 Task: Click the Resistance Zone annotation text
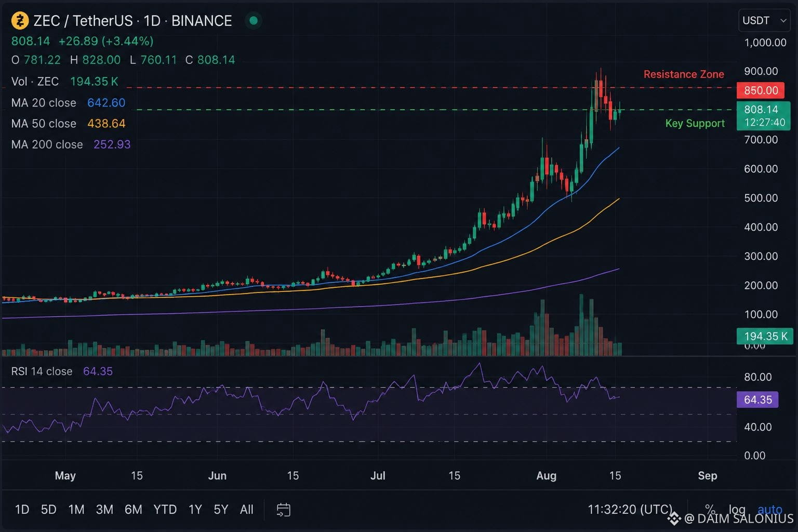click(684, 74)
